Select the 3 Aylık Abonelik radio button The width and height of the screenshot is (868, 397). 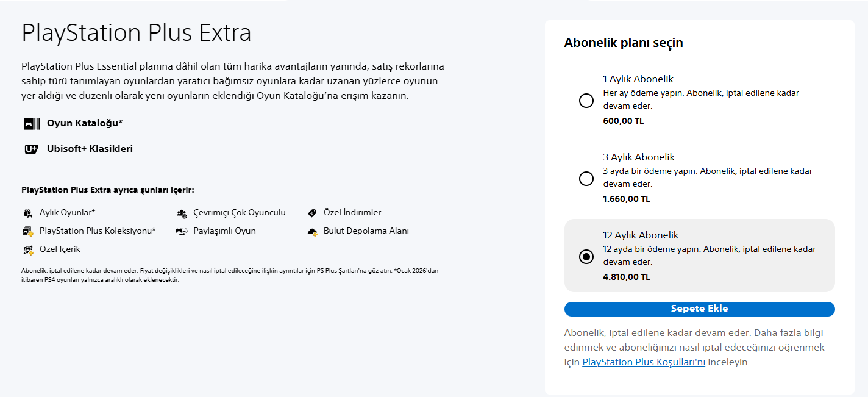tap(586, 179)
